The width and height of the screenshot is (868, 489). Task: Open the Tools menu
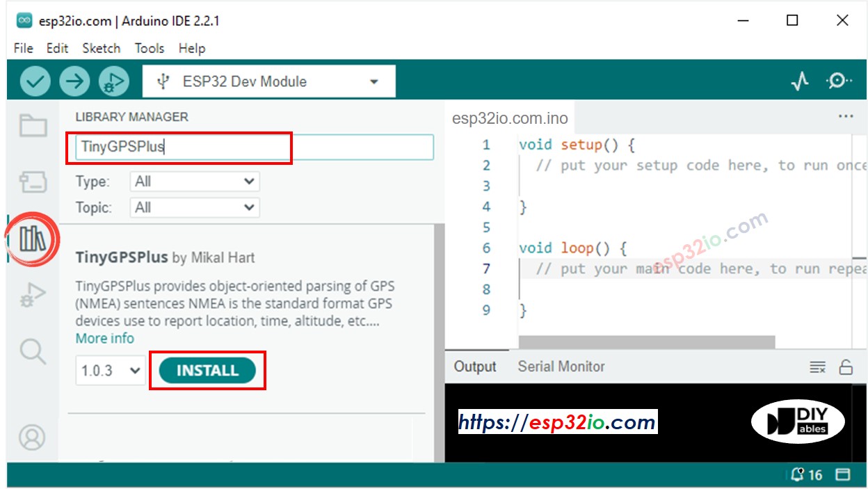(149, 48)
